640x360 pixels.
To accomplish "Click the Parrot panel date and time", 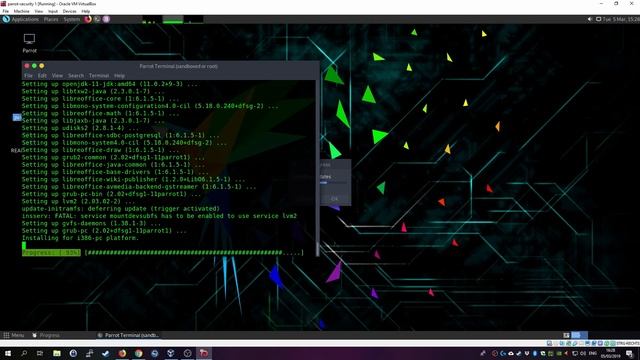I will pos(621,19).
